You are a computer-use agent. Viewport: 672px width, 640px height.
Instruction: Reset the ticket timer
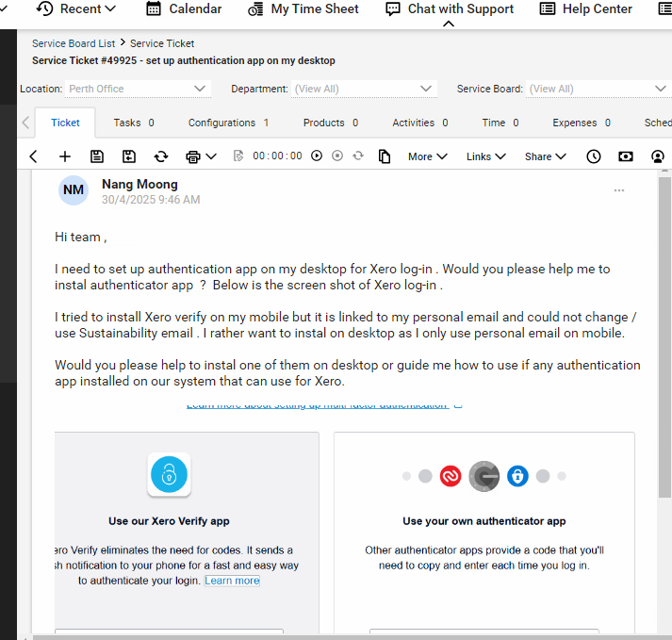click(x=358, y=156)
